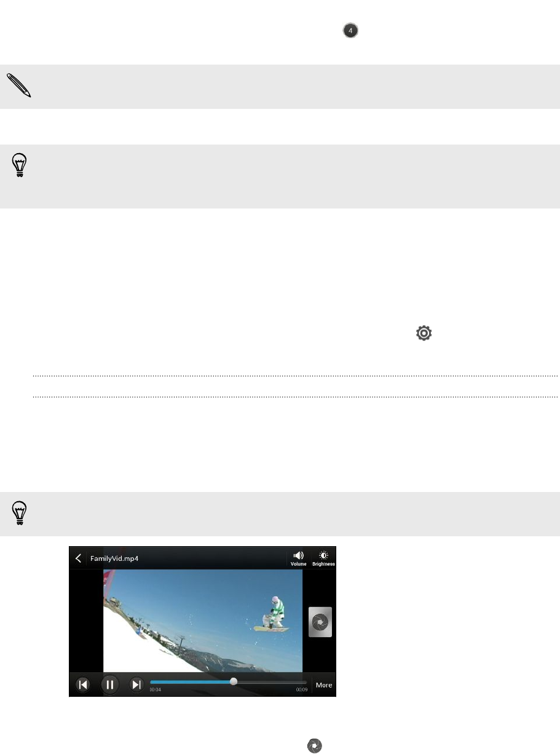
Task: Click the gear settings icon
Action: 424,333
